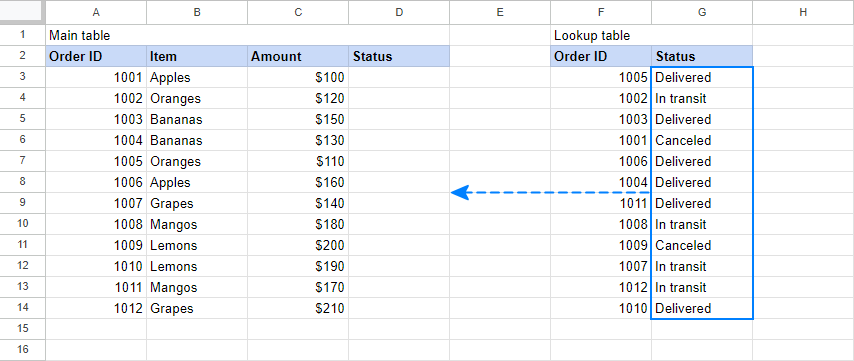Select 'Apples' cell in row 8
This screenshot has width=854, height=361.
click(197, 182)
